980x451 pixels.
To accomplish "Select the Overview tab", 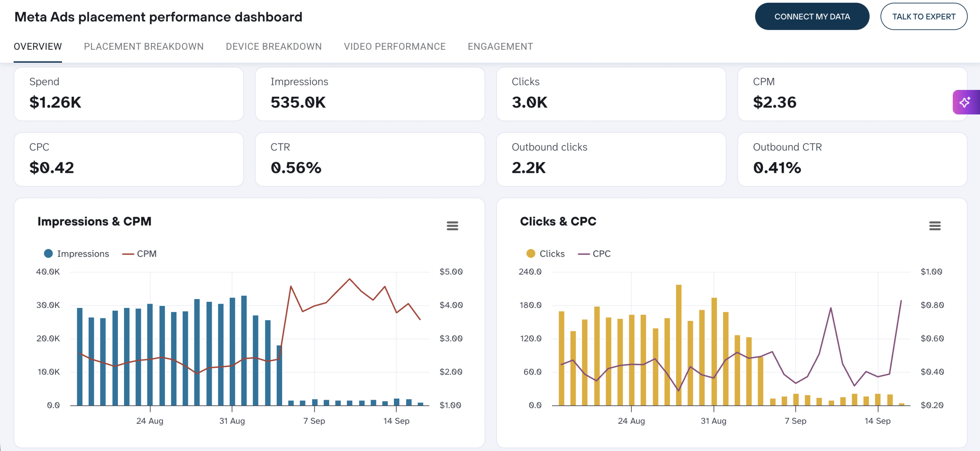I will point(38,47).
